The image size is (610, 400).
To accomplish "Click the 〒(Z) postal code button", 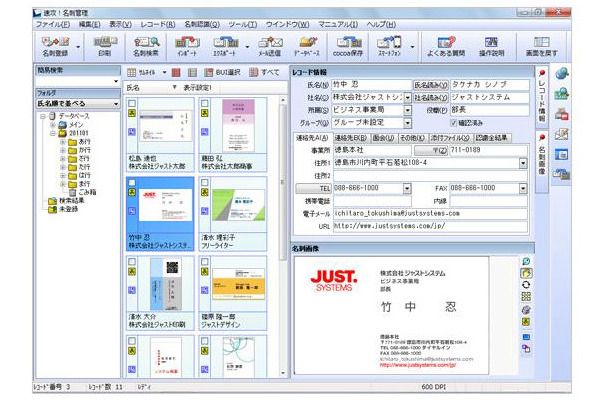I will tap(431, 150).
